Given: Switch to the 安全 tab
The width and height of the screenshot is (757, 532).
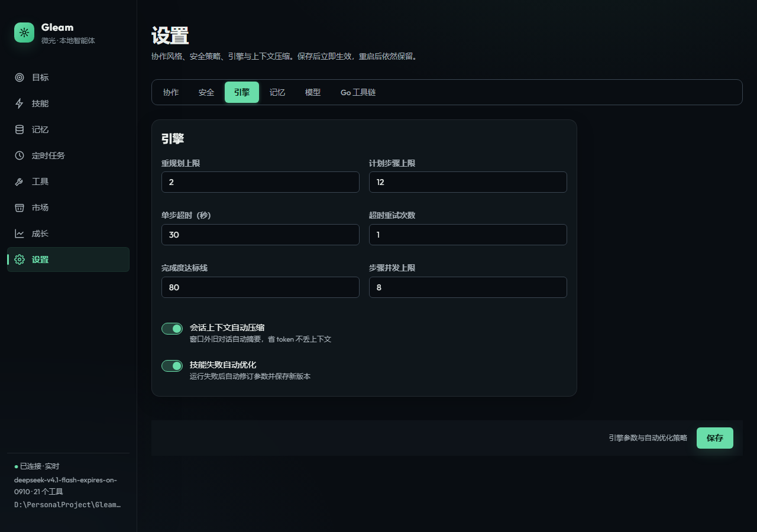Looking at the screenshot, I should [206, 92].
